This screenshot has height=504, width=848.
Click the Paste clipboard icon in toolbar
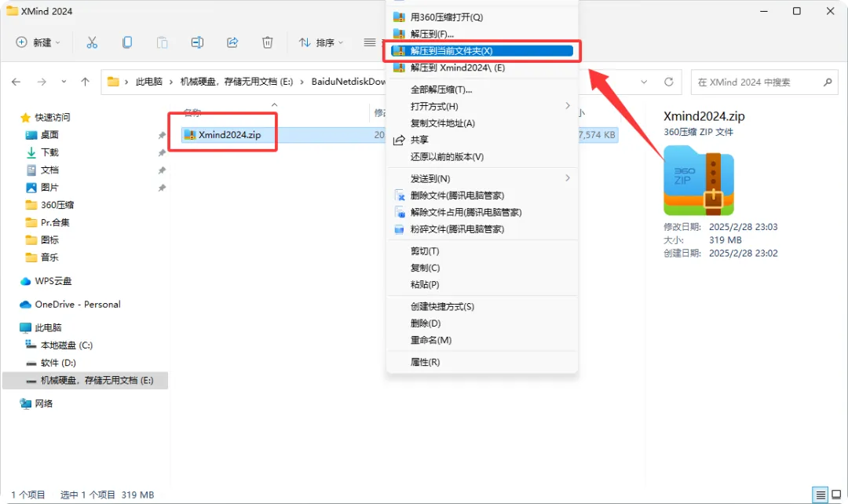(x=162, y=42)
